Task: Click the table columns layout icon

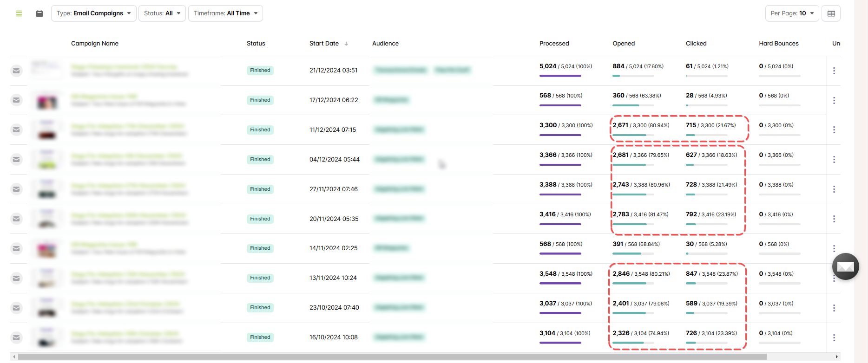Action: click(x=831, y=13)
